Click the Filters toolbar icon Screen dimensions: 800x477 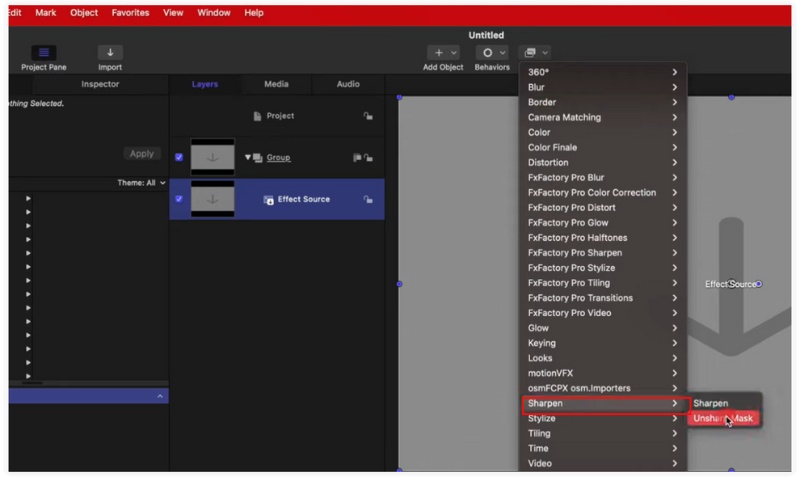tap(535, 53)
